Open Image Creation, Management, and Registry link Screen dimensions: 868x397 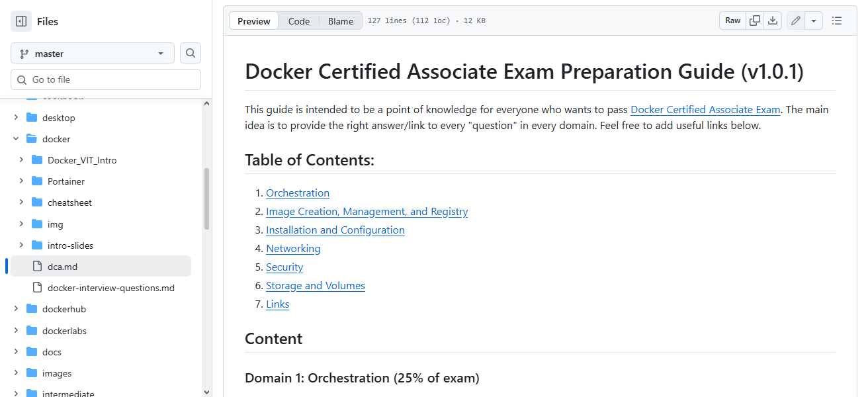(x=367, y=212)
